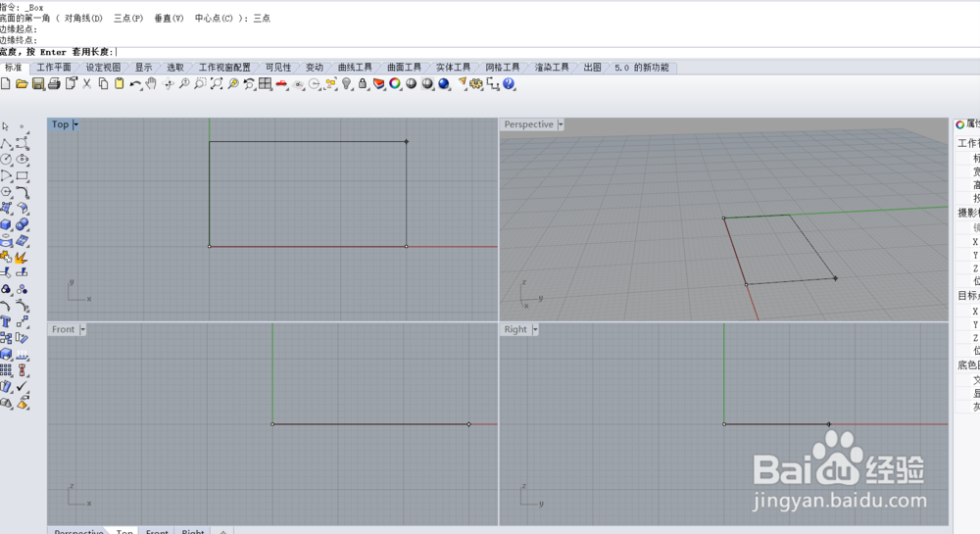The height and width of the screenshot is (534, 980).
Task: Click the Right viewport title label
Action: [x=515, y=329]
